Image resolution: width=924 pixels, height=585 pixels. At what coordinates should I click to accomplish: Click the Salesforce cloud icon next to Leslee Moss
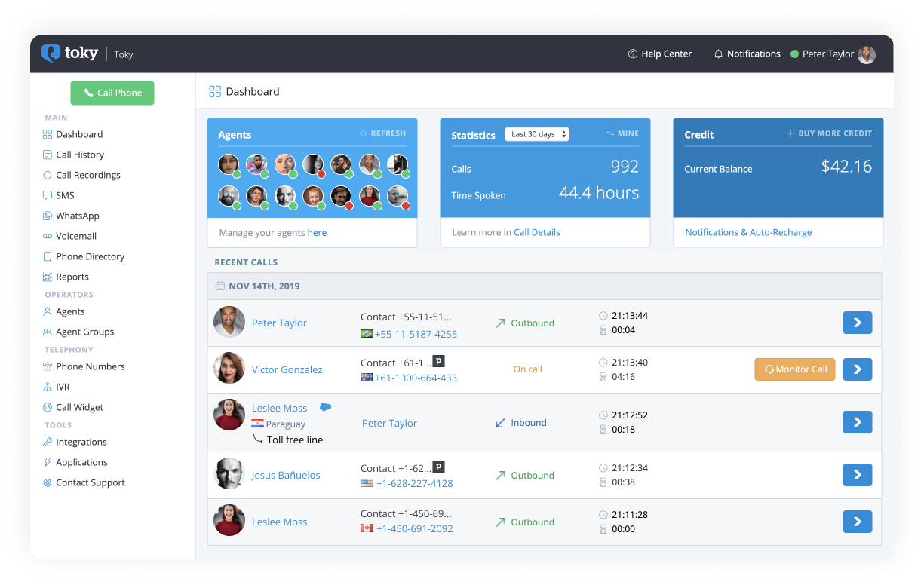tap(325, 407)
